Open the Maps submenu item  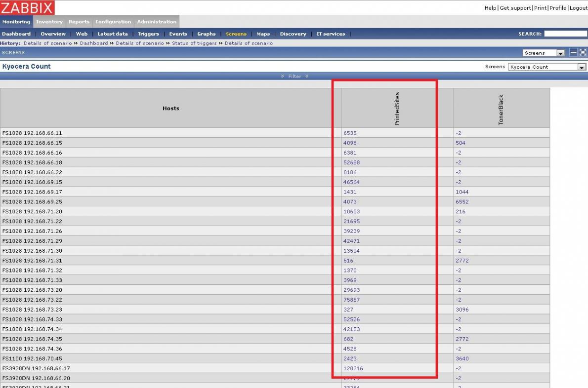pos(263,34)
